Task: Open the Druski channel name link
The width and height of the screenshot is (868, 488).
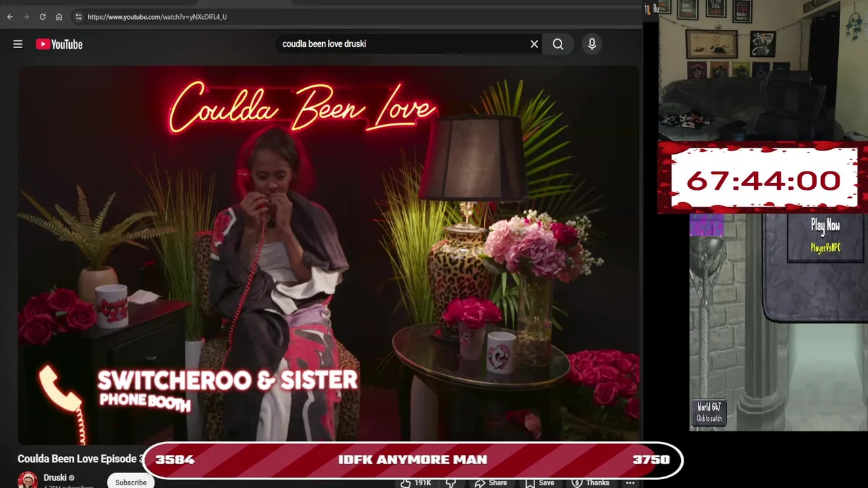Action: click(55, 478)
